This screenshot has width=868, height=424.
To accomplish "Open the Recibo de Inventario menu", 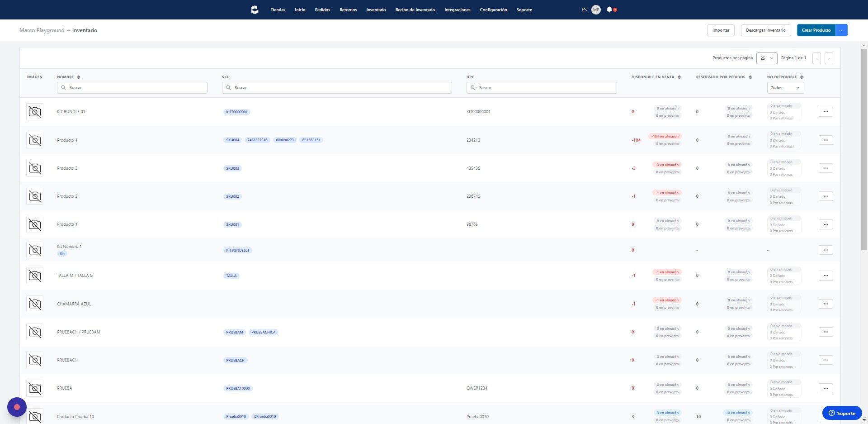I will [x=415, y=10].
